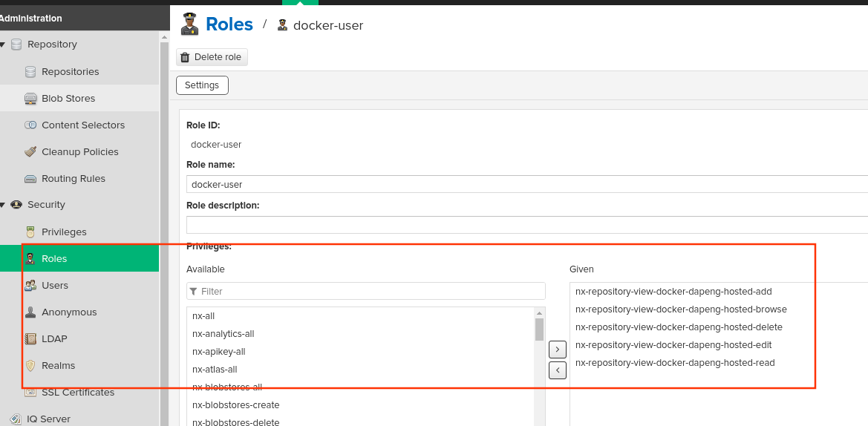
Task: Click the privileges Filter input field
Action: 366,292
